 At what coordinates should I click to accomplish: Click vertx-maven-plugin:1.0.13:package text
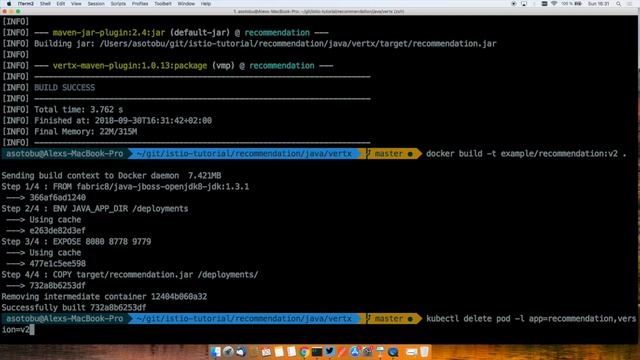coord(130,66)
